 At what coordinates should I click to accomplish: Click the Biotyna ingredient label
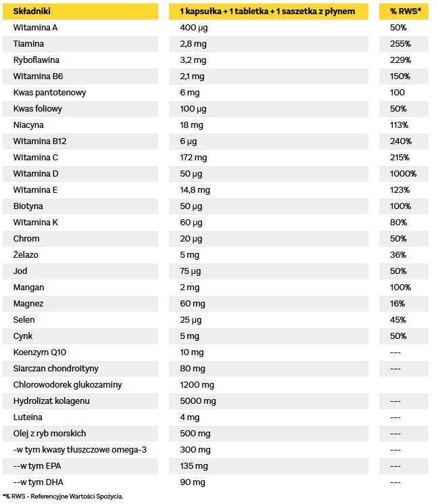[x=28, y=206]
